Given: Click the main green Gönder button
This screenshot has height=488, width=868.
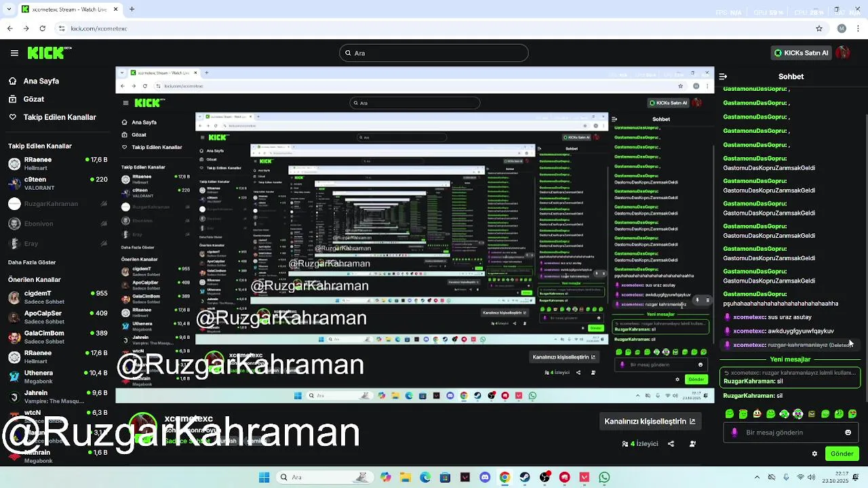Looking at the screenshot, I should tap(842, 453).
